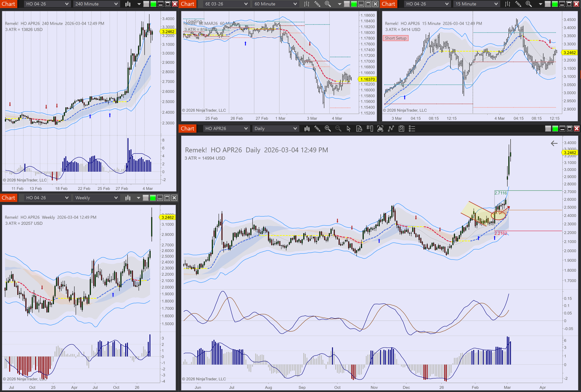This screenshot has height=392, width=581.
Task: Open the Data Box icon on Daily chart
Action: point(359,128)
